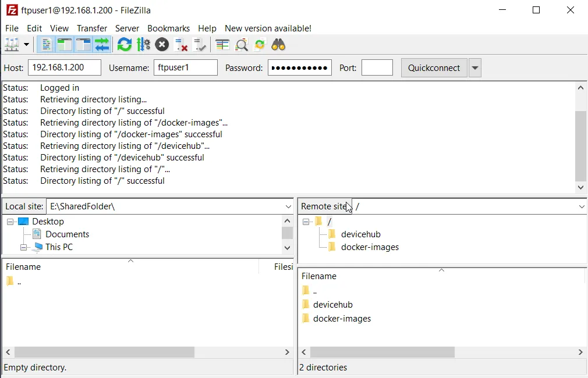Click the Password input field

pos(300,67)
